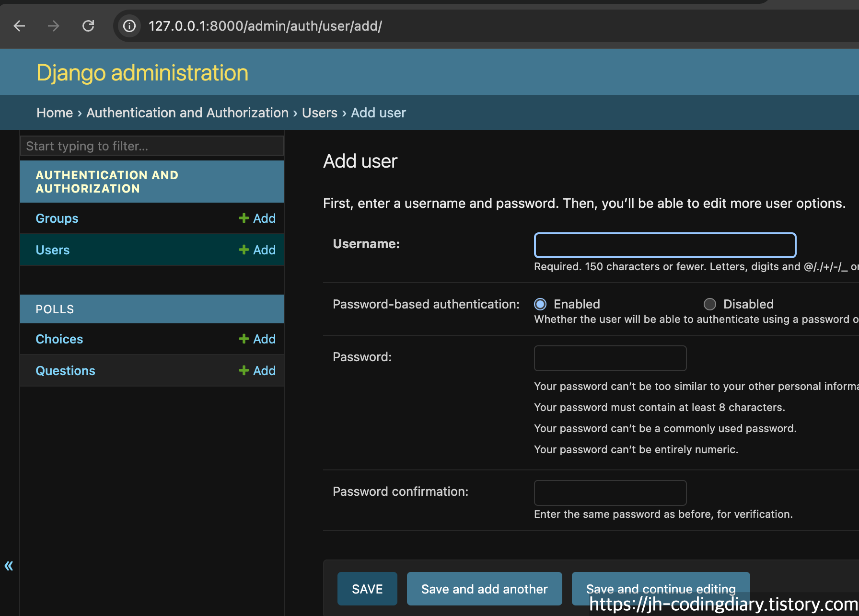Viewport: 859px width, 616px height.
Task: Focus the Password field
Action: (x=610, y=358)
